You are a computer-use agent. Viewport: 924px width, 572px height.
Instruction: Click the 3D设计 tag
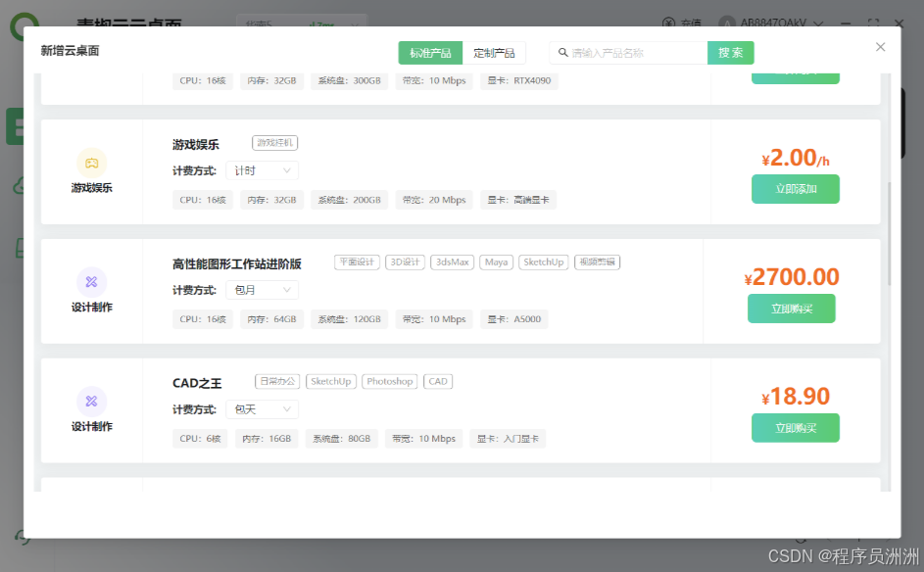click(405, 262)
